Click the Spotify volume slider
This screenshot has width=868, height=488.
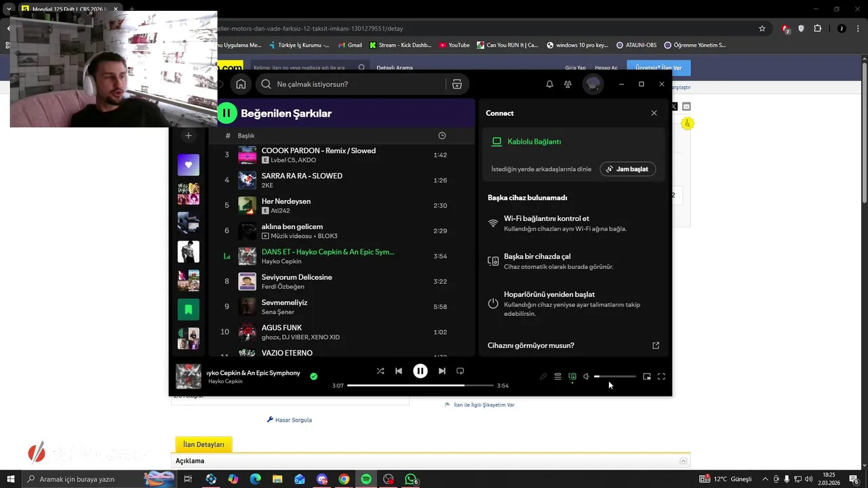click(615, 376)
